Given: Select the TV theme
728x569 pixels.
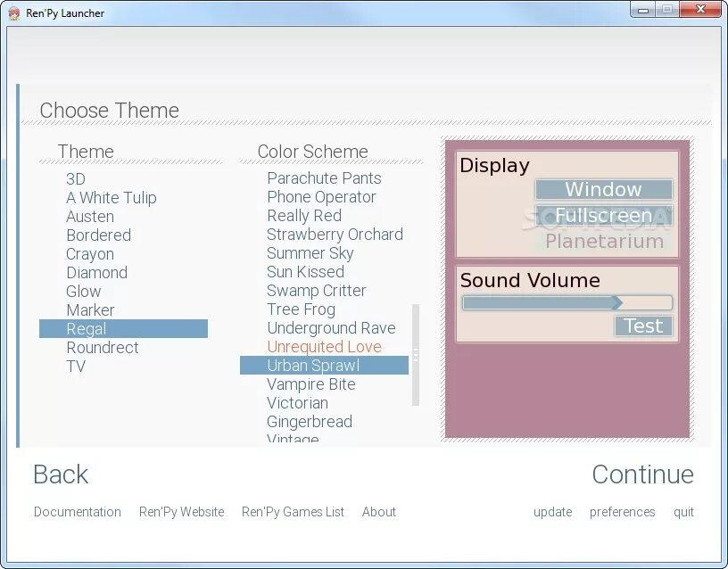Looking at the screenshot, I should pyautogui.click(x=76, y=367).
